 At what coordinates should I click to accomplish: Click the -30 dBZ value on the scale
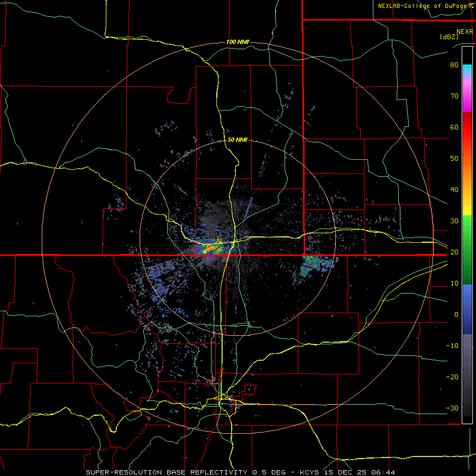[452, 408]
